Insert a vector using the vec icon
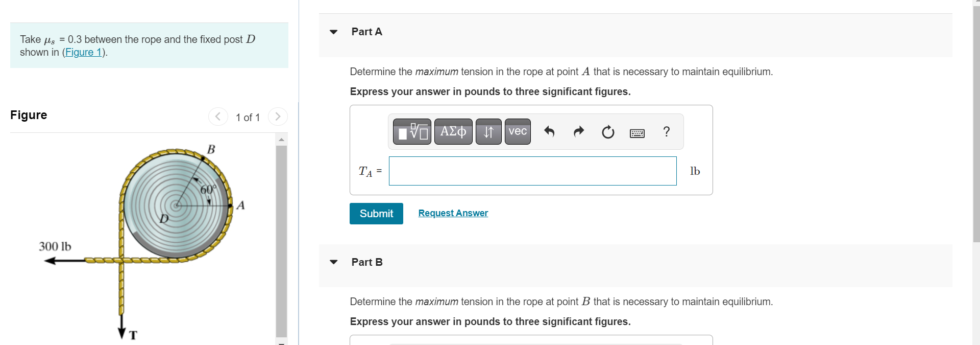 click(x=517, y=131)
